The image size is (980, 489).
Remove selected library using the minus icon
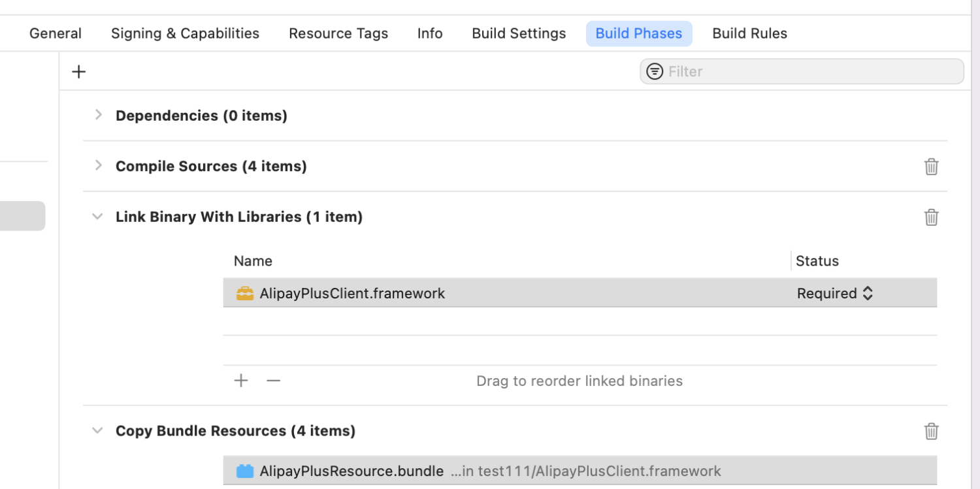tap(273, 381)
